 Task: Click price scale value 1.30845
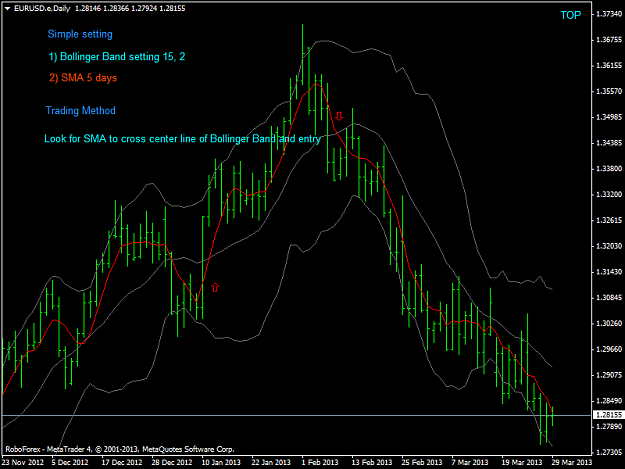click(609, 298)
